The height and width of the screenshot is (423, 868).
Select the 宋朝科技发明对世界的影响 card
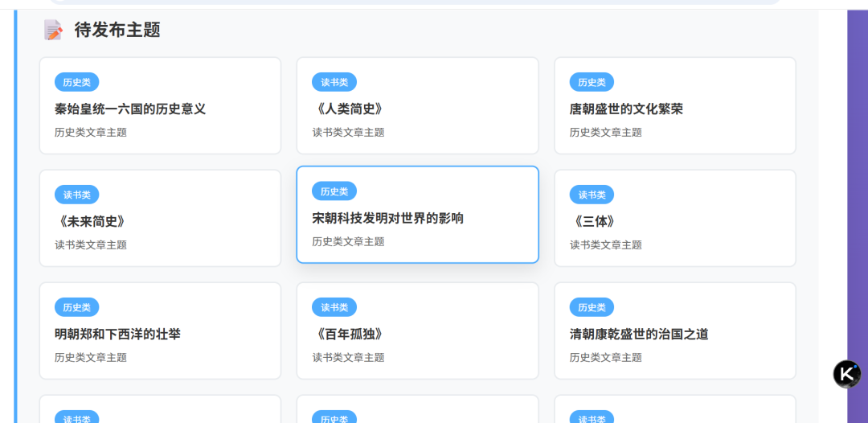click(417, 214)
